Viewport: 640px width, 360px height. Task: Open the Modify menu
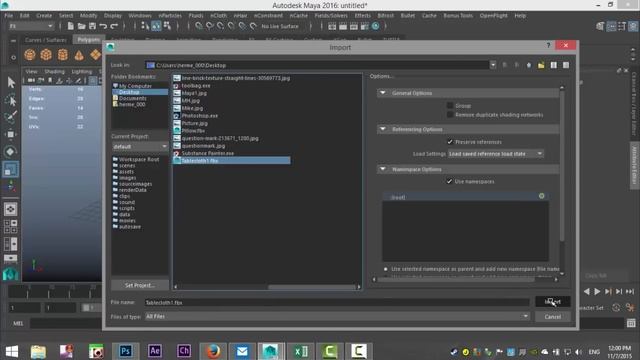(89, 16)
